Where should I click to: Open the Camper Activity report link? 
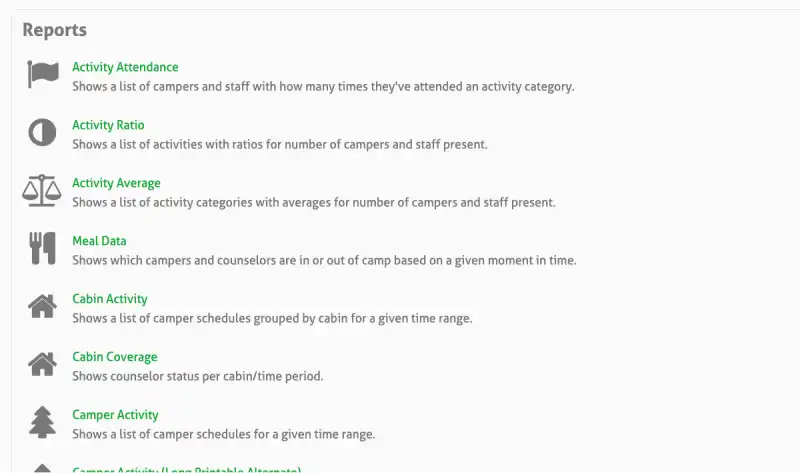[x=115, y=415]
